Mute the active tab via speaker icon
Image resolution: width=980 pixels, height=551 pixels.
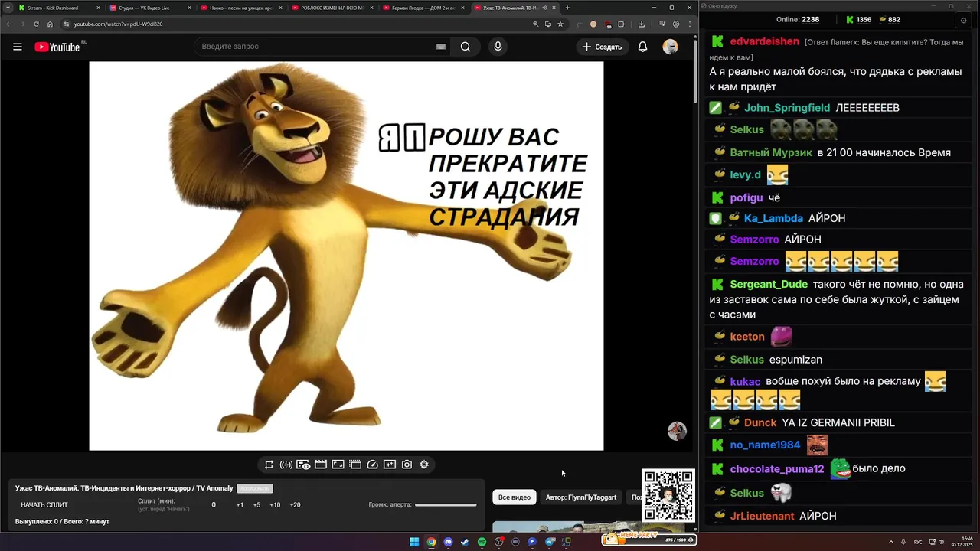545,8
